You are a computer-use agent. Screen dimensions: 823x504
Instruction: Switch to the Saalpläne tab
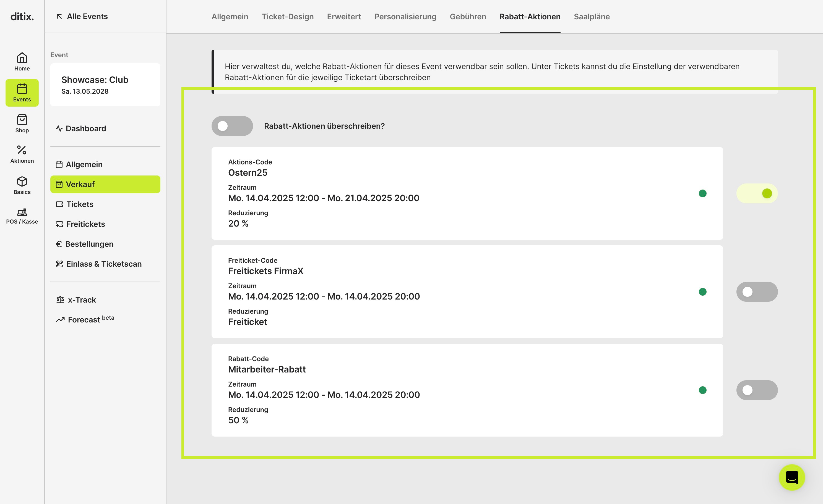coord(592,16)
